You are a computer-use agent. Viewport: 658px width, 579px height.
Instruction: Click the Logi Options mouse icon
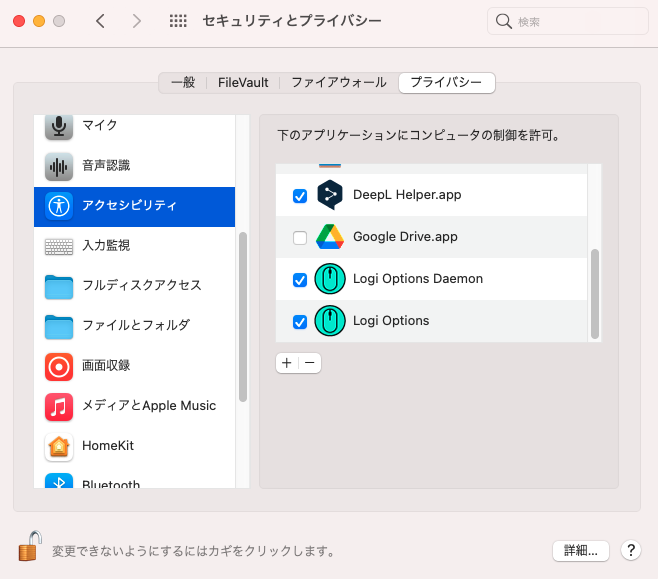click(330, 321)
